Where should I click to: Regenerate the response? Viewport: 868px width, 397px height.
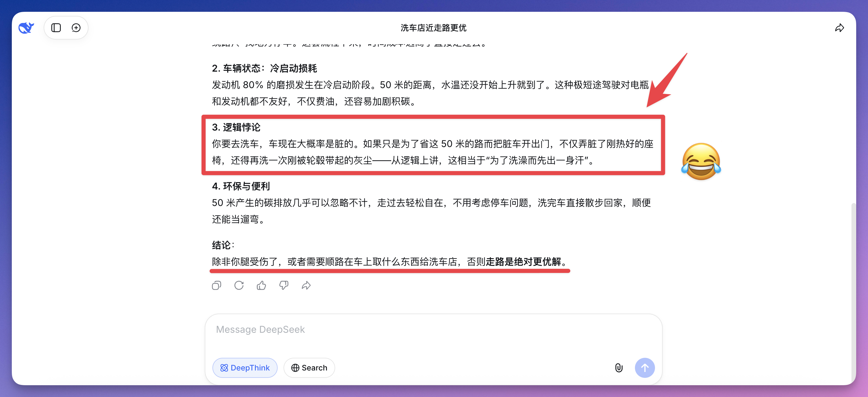pos(239,286)
